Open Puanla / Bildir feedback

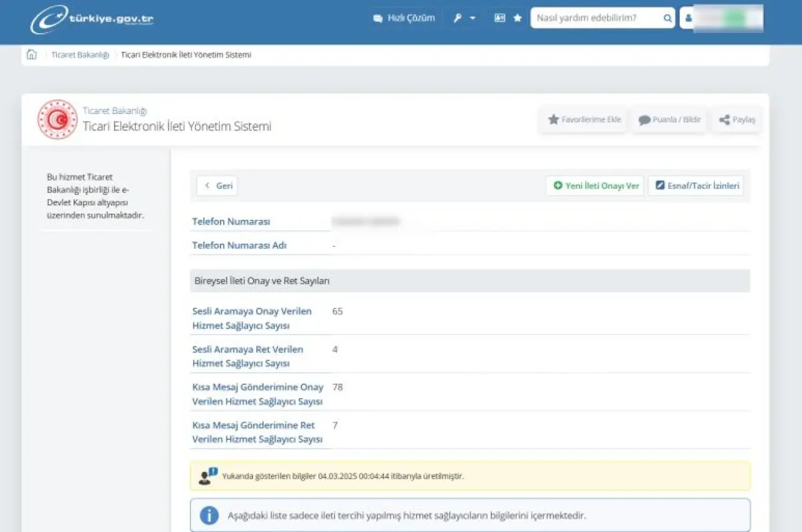point(669,120)
